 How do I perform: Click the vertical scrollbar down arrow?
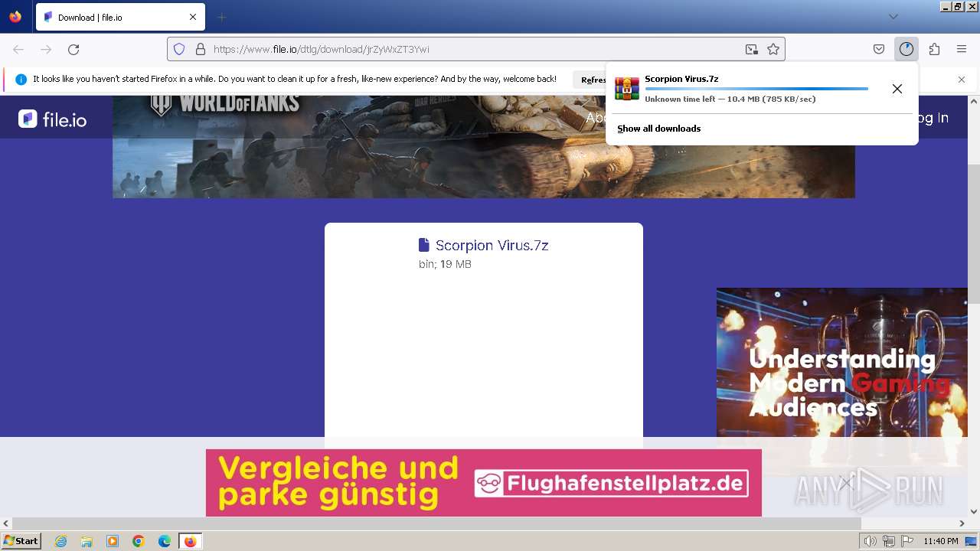(x=974, y=511)
